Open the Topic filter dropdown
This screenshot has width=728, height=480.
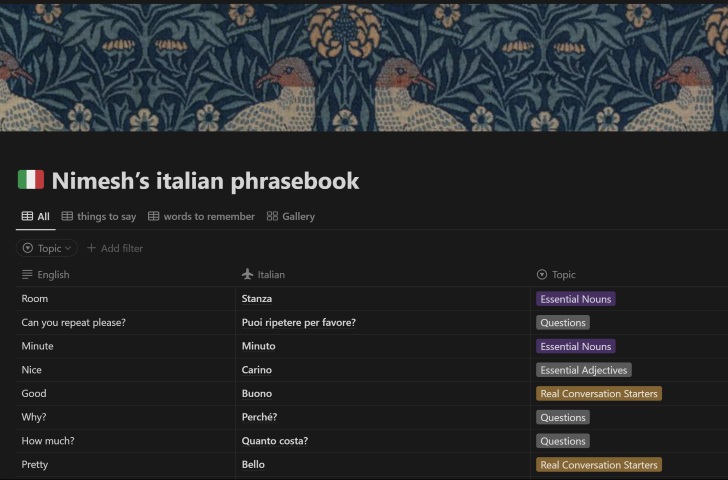(47, 248)
